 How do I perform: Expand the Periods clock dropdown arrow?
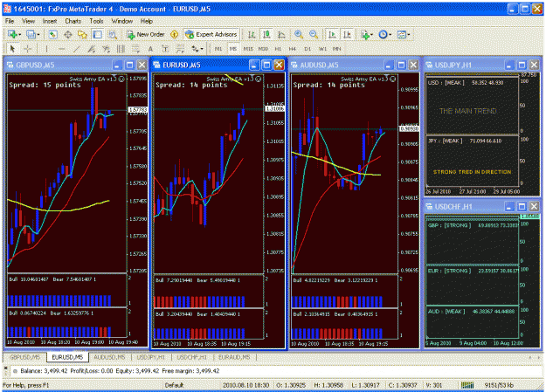pyautogui.click(x=390, y=34)
